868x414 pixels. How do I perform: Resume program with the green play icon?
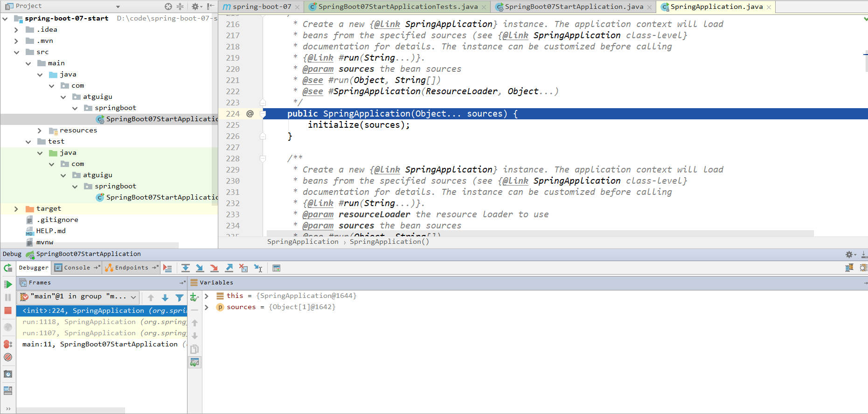[8, 284]
